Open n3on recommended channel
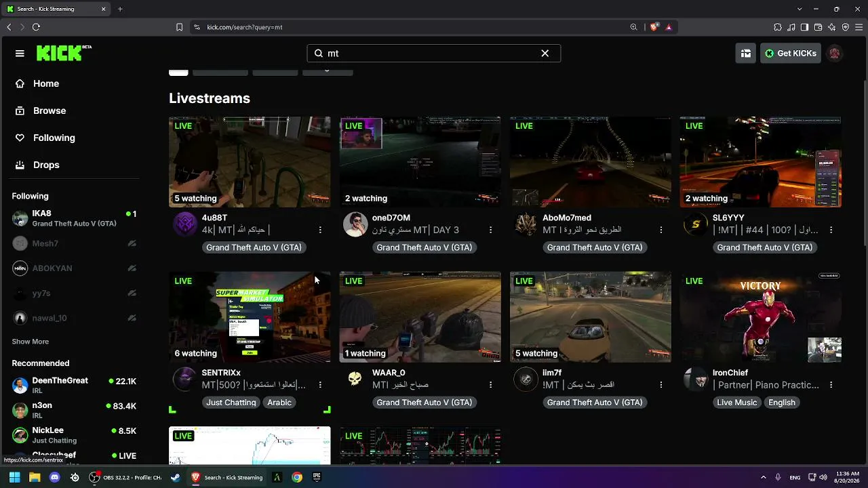This screenshot has height=488, width=868. (74, 410)
